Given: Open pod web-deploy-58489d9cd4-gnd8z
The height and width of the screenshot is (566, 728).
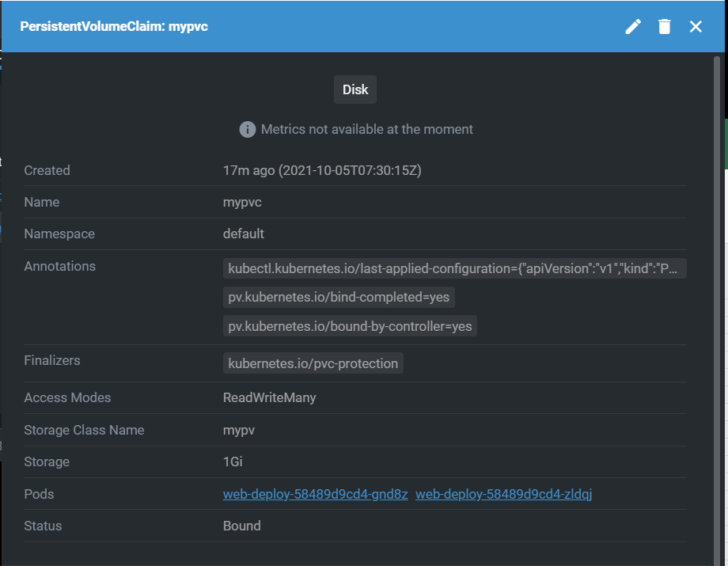Looking at the screenshot, I should point(315,494).
